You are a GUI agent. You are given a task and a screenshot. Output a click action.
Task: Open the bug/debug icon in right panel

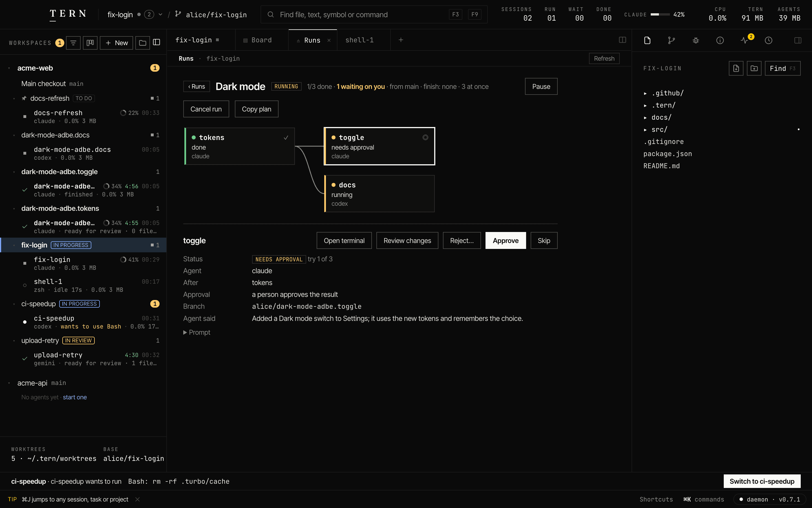(696, 40)
